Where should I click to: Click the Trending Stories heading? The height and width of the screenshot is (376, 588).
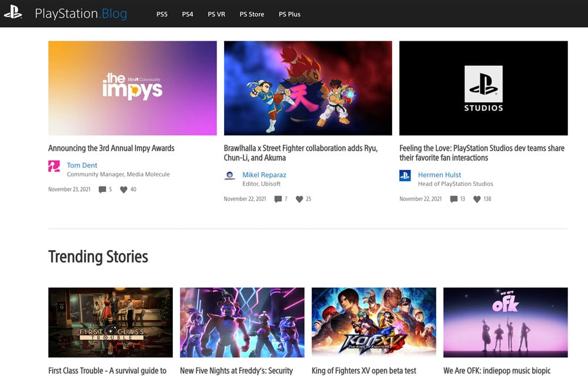click(98, 257)
